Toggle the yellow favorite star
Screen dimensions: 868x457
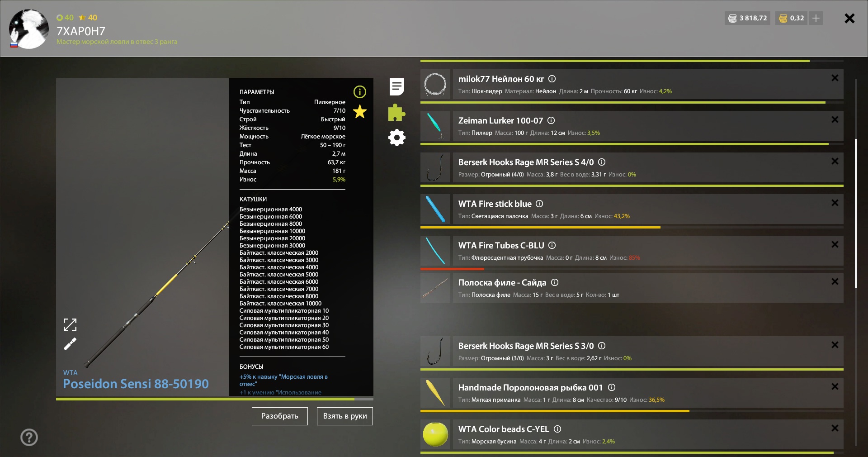coord(359,111)
